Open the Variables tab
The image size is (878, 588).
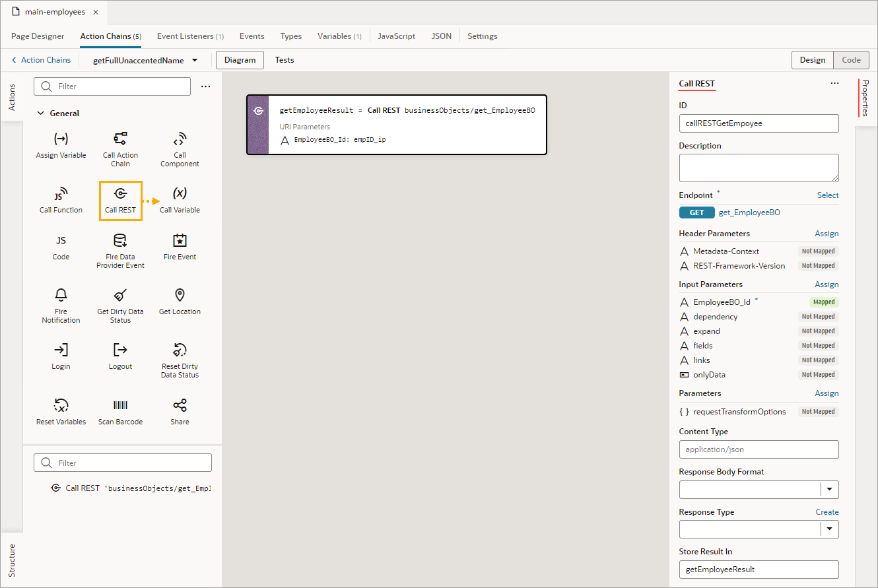[339, 36]
